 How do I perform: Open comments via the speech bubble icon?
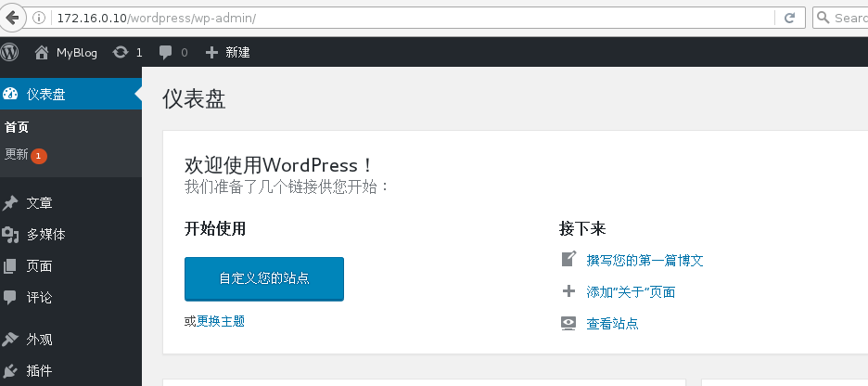tap(165, 53)
